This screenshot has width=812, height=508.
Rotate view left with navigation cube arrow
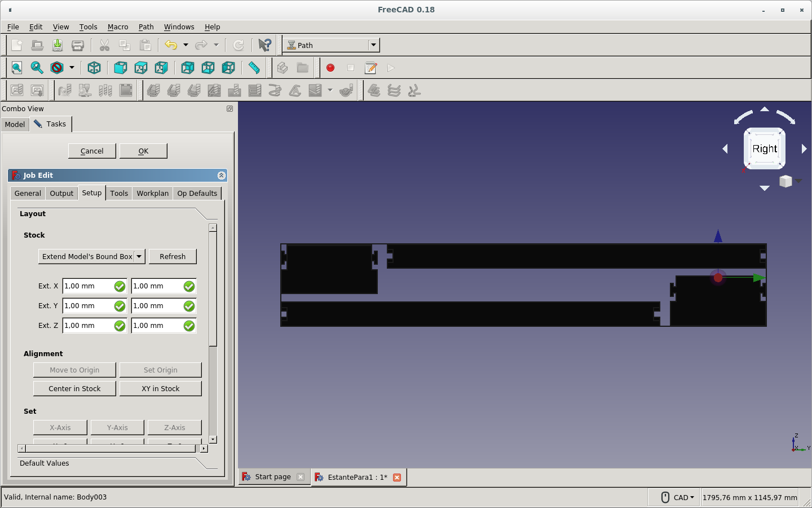tap(725, 148)
